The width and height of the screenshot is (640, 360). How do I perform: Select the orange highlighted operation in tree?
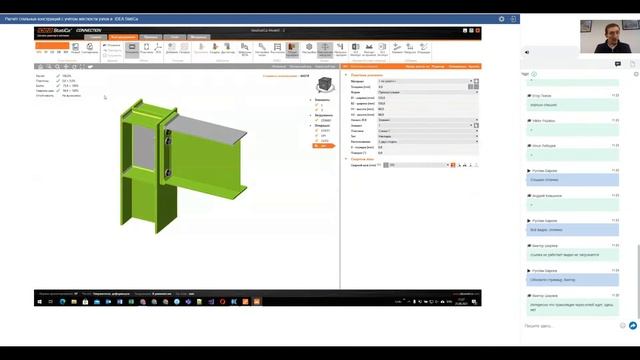click(324, 146)
